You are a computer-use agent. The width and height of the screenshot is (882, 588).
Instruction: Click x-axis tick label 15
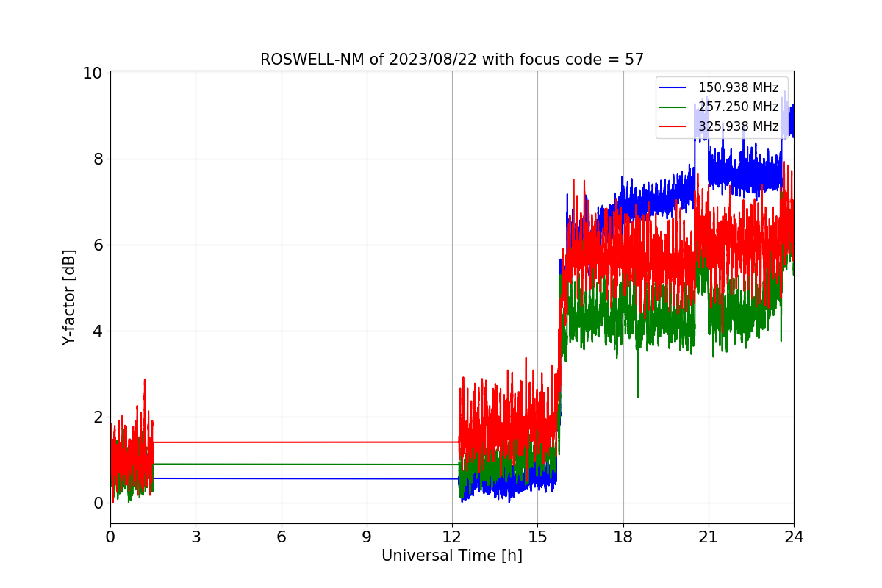tap(537, 537)
